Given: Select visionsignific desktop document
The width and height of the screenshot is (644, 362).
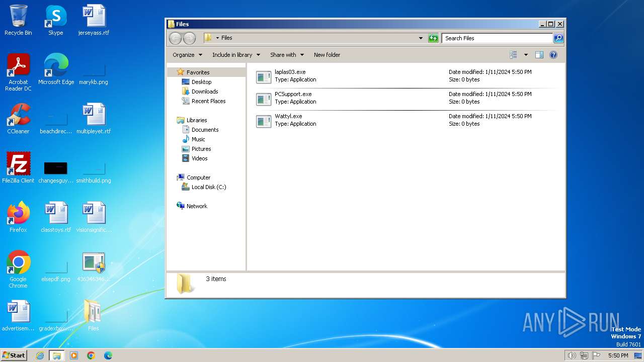Looking at the screenshot, I should [94, 217].
